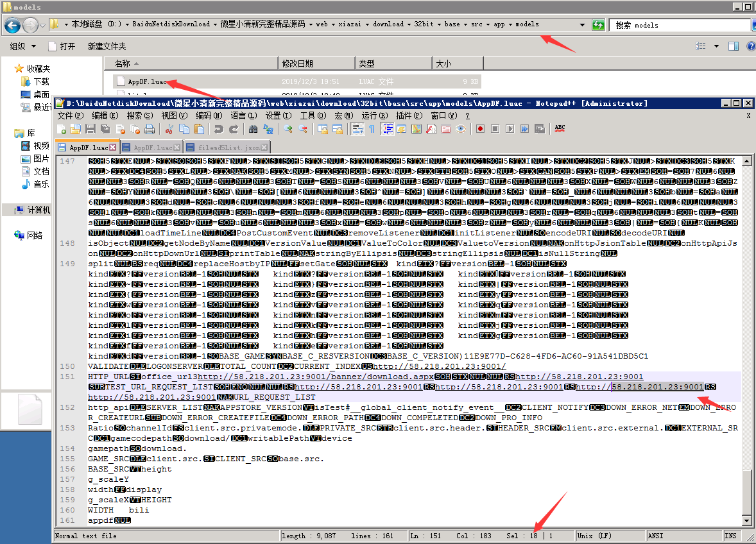Expand the breadcrumb arrow after 'download'
The width and height of the screenshot is (756, 544).
click(409, 24)
